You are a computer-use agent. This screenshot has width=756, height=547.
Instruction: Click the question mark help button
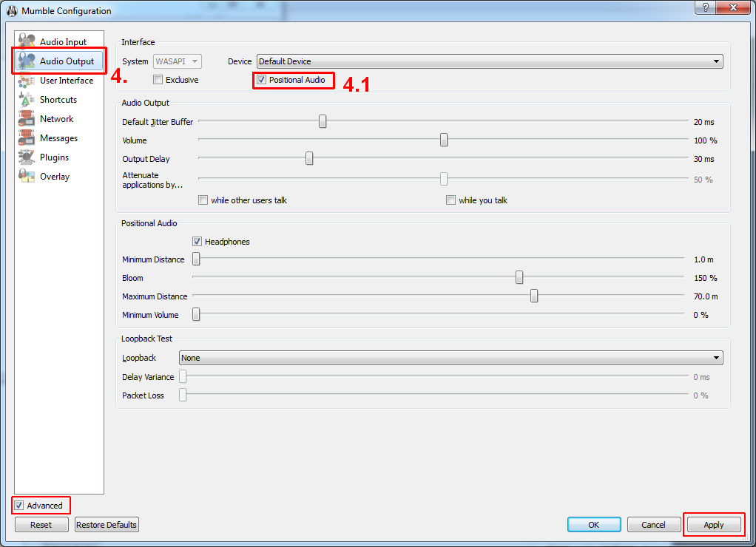tap(706, 7)
